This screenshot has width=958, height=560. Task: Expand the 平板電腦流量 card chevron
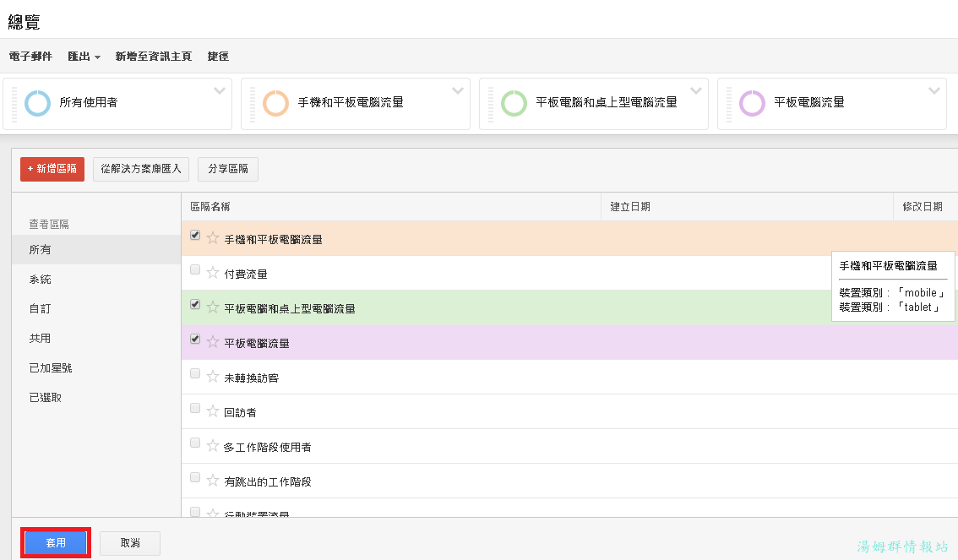[x=934, y=90]
